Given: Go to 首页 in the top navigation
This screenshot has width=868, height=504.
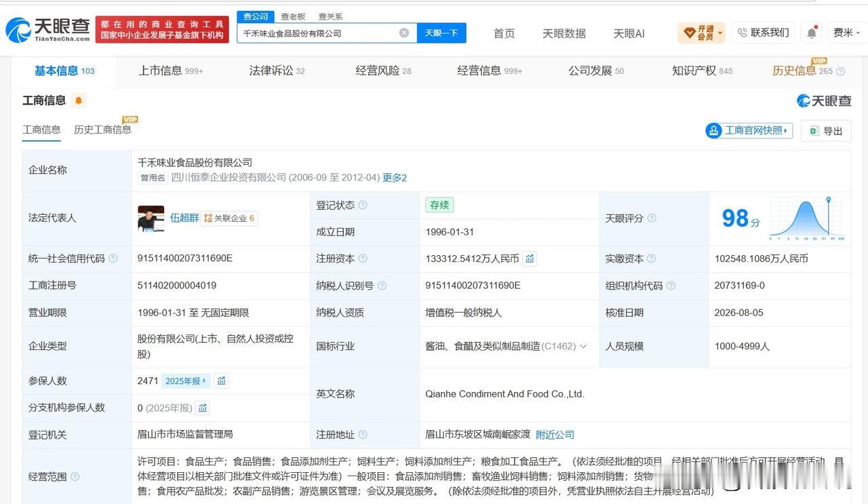Looking at the screenshot, I should coord(504,33).
